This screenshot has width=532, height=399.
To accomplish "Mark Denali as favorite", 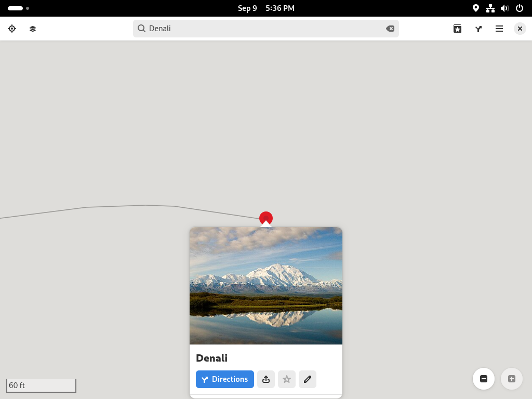I will coord(287,379).
